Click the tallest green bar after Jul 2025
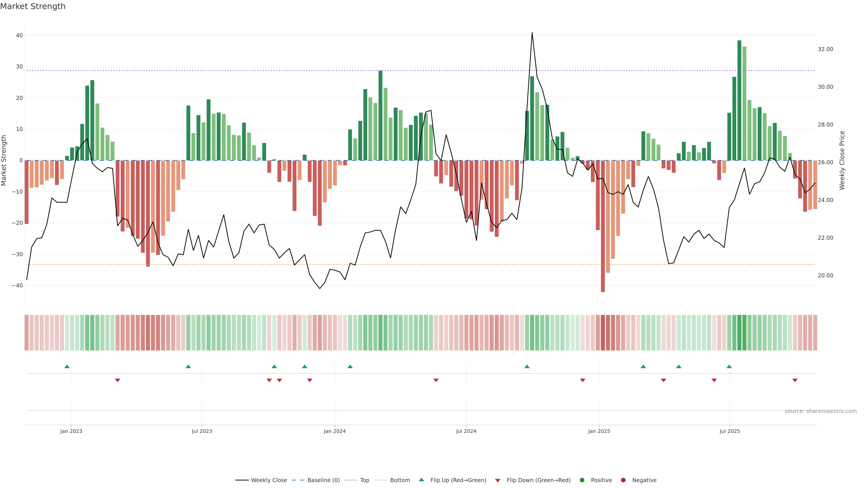 (x=739, y=101)
